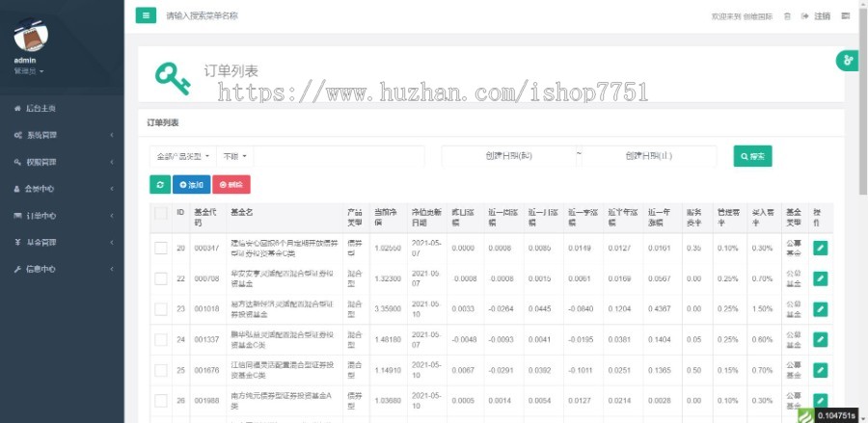Click the icon beside 订单中心 in the sidebar
The image size is (868, 423).
[x=17, y=216]
